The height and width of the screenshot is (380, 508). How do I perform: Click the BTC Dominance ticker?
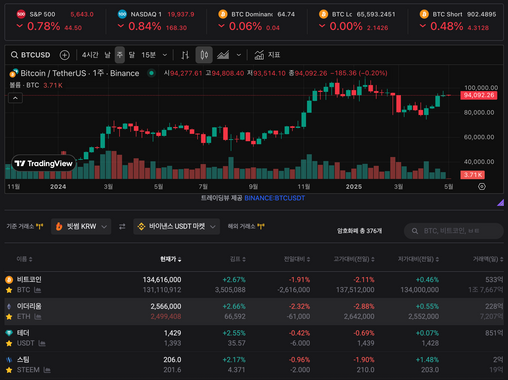pos(256,21)
